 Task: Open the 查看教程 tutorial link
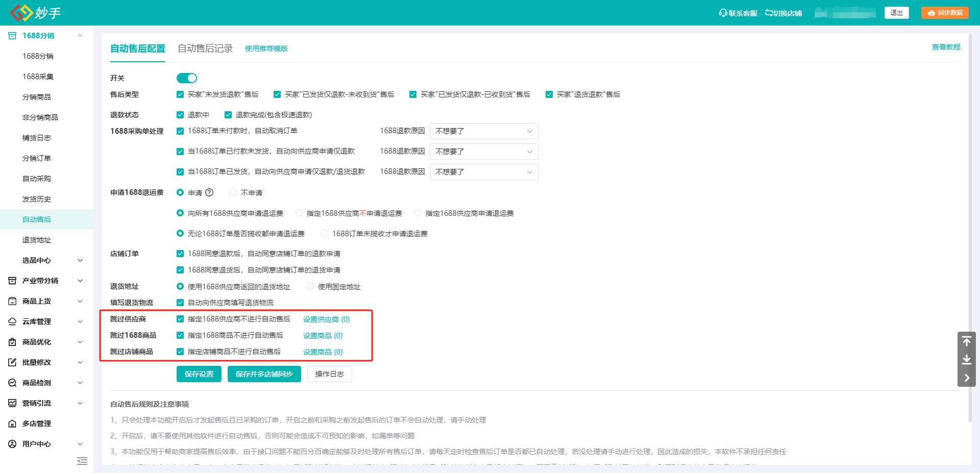click(x=946, y=47)
